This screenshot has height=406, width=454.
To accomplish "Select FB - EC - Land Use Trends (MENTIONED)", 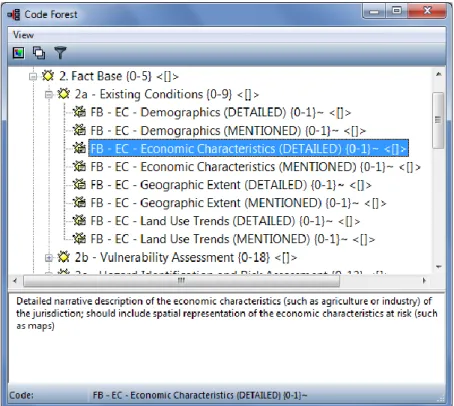I will tap(233, 239).
